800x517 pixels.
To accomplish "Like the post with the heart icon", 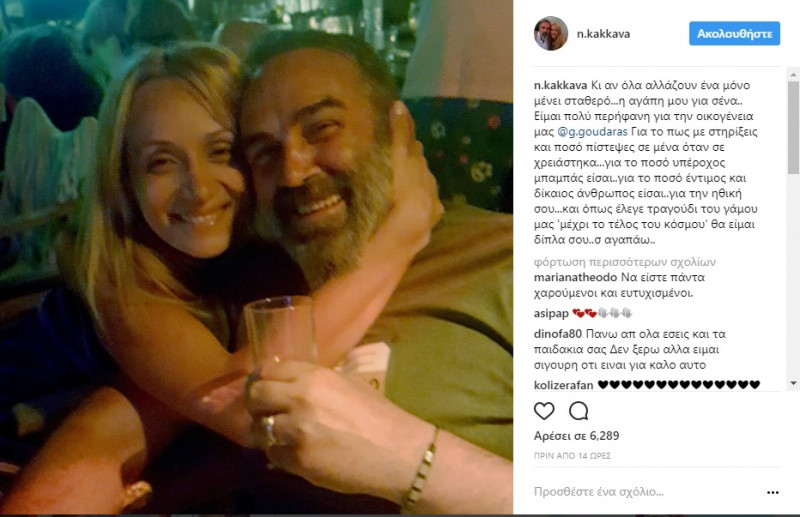I will point(544,411).
